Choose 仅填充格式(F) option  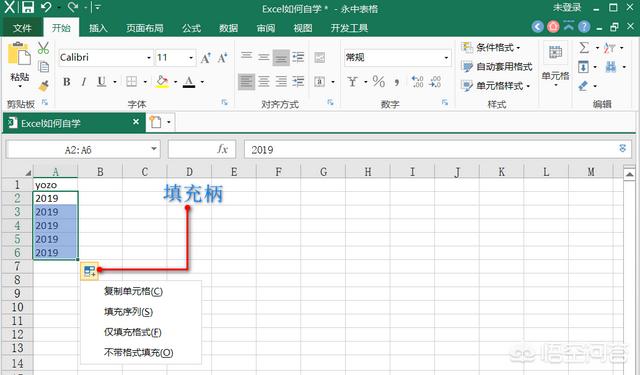coord(133,333)
